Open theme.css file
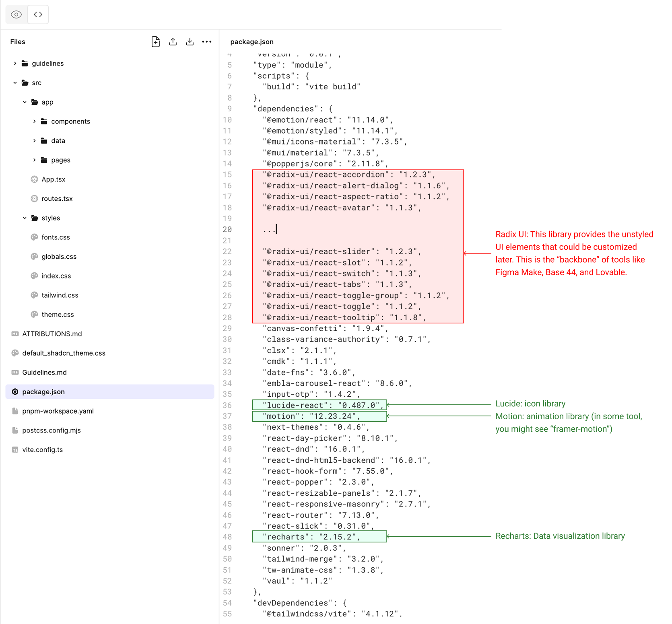Screen dimensions: 672x624 click(x=58, y=314)
